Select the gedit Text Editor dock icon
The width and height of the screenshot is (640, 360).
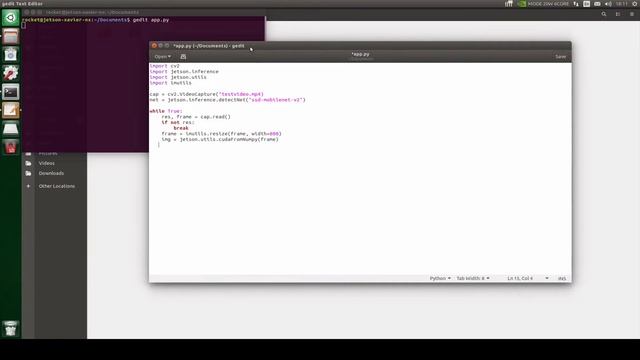click(11, 110)
